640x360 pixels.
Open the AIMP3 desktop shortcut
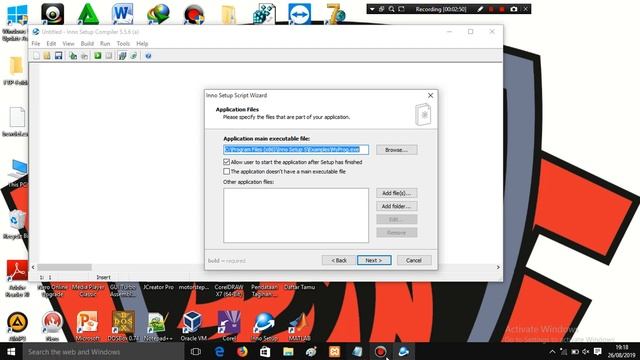point(17,325)
